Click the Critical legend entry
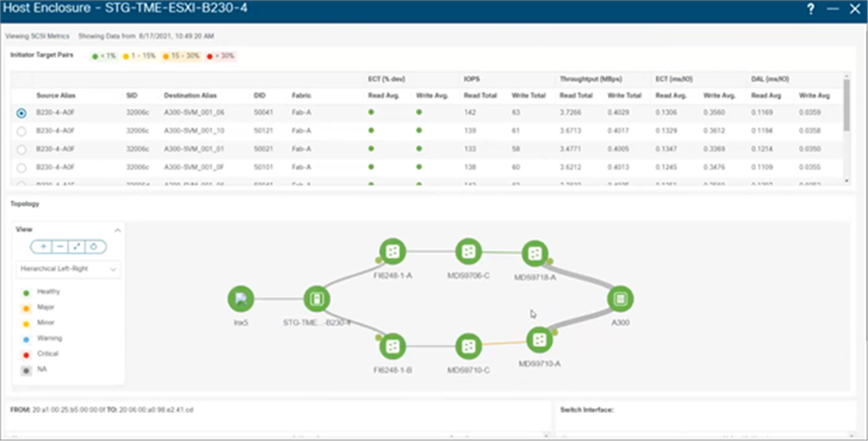The height and width of the screenshot is (441, 868). (40, 354)
